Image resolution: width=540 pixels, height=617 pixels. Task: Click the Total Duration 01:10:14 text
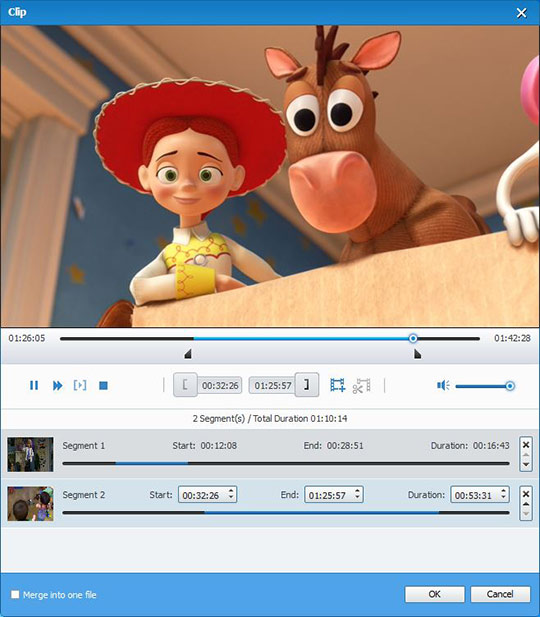pyautogui.click(x=300, y=418)
